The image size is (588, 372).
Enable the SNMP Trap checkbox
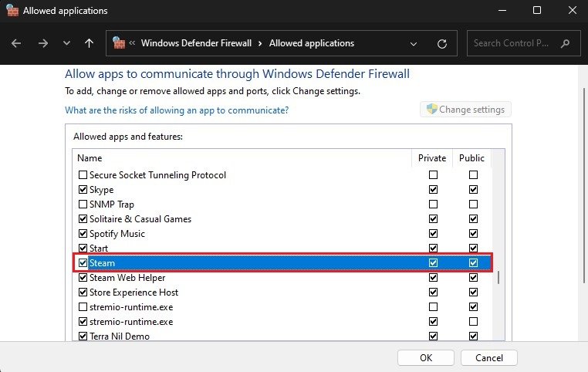83,205
